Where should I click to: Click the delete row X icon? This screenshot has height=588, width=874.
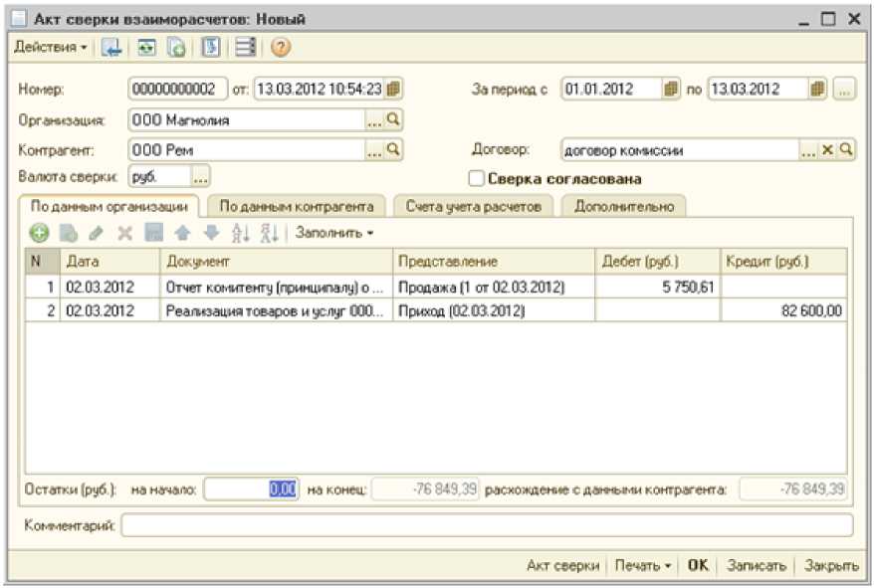124,233
